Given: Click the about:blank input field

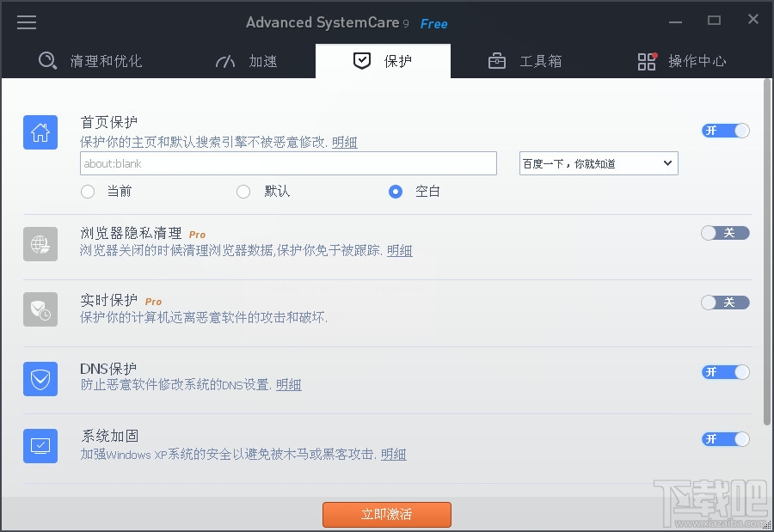Looking at the screenshot, I should (288, 163).
